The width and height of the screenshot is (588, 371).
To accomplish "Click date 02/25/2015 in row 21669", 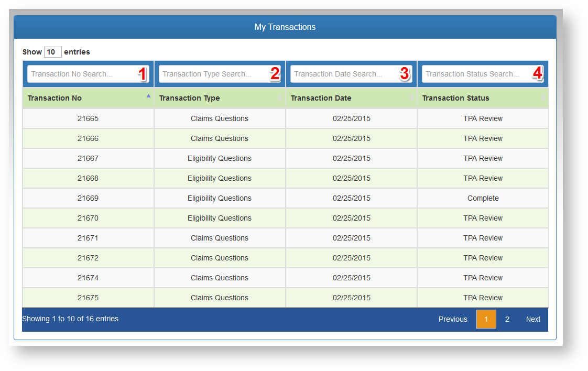I will point(351,198).
